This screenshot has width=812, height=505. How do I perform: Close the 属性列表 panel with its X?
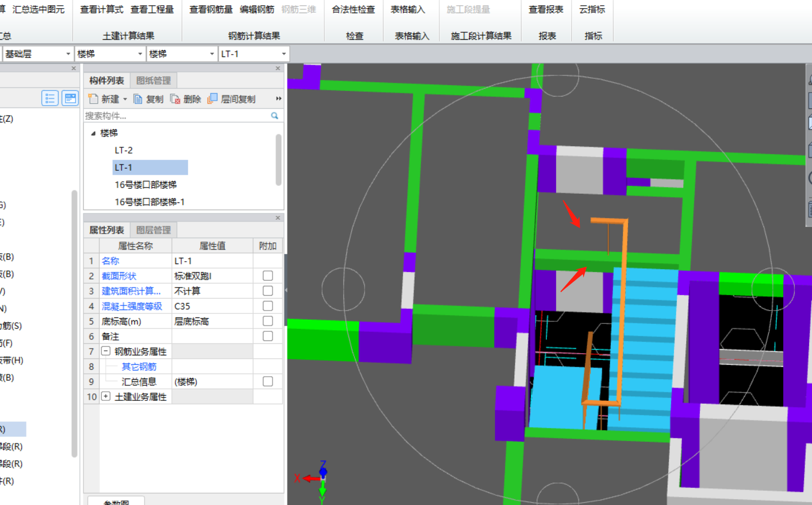point(278,218)
